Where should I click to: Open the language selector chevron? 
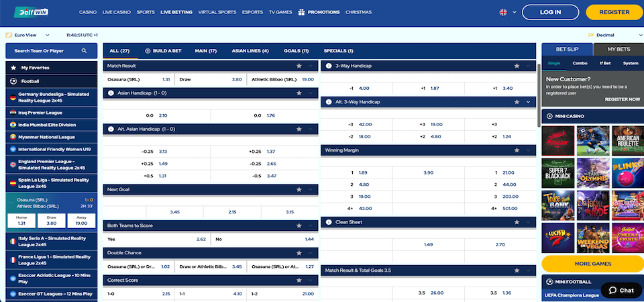(515, 12)
